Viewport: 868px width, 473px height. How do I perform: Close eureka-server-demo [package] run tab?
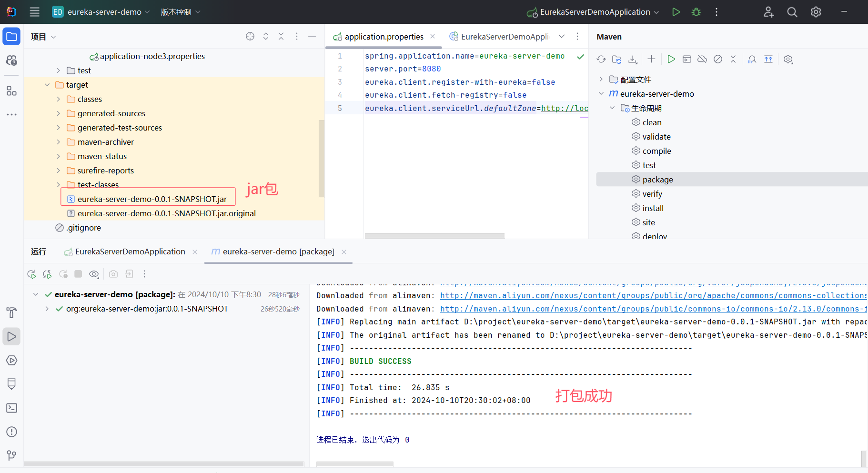[344, 252]
